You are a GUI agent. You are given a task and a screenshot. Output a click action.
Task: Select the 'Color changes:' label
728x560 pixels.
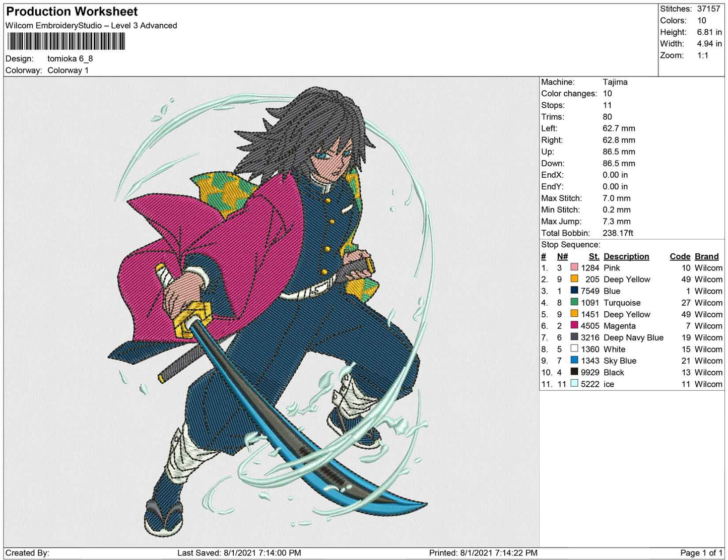569,94
